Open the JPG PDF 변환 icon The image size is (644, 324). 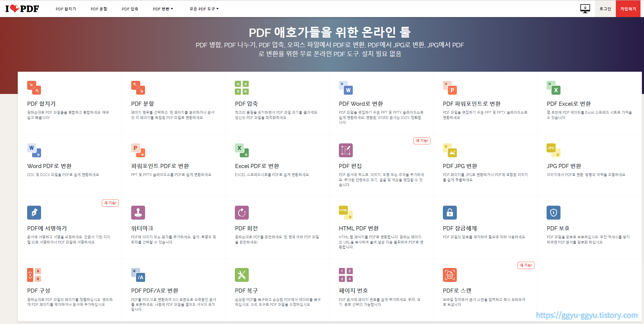[x=554, y=150]
